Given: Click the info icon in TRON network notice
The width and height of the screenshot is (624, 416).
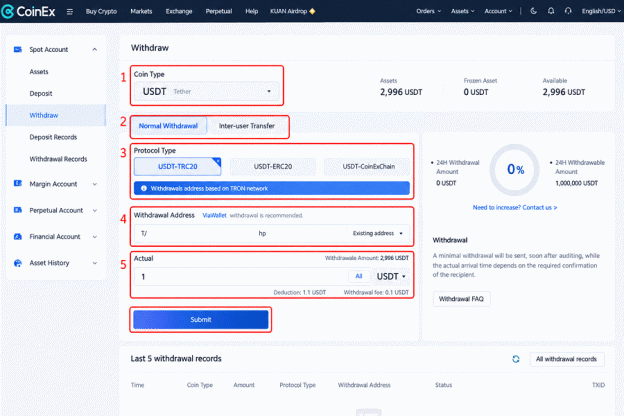Looking at the screenshot, I should click(x=144, y=188).
